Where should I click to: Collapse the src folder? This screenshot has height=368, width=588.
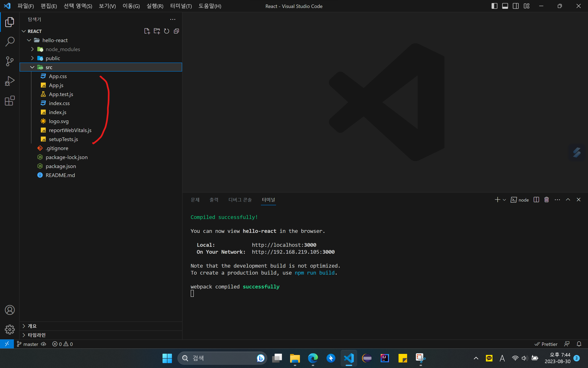click(32, 67)
